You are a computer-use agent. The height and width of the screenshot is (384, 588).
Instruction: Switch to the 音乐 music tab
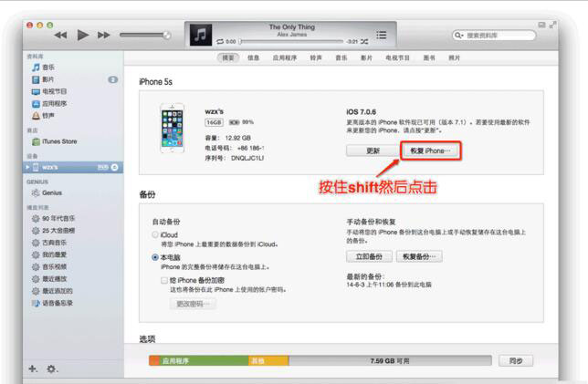click(x=341, y=57)
